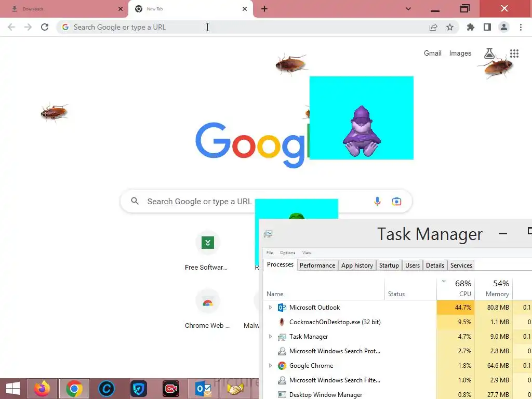This screenshot has width=532, height=399.
Task: Click the handshake icon in the taskbar
Action: pyautogui.click(x=235, y=389)
